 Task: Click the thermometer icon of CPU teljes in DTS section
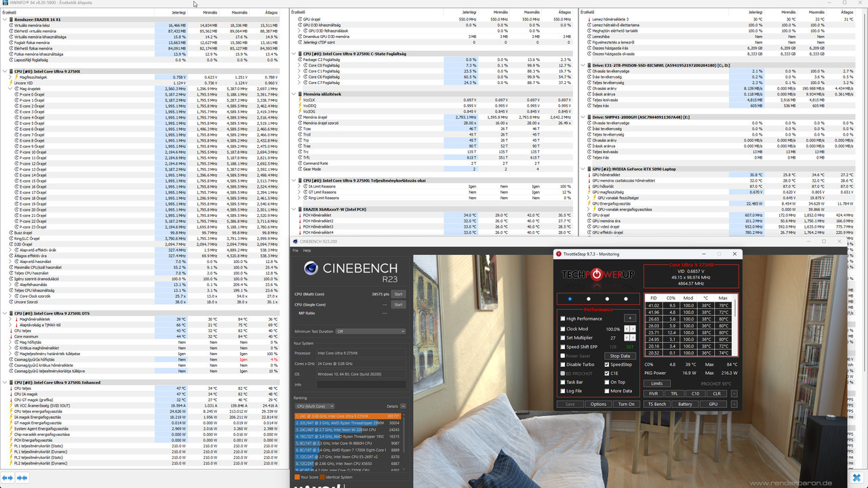(x=12, y=331)
